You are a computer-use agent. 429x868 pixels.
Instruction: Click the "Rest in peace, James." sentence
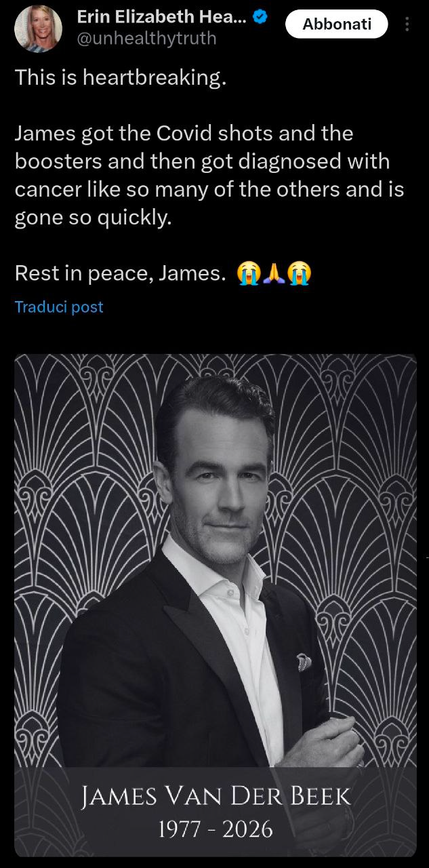119,274
